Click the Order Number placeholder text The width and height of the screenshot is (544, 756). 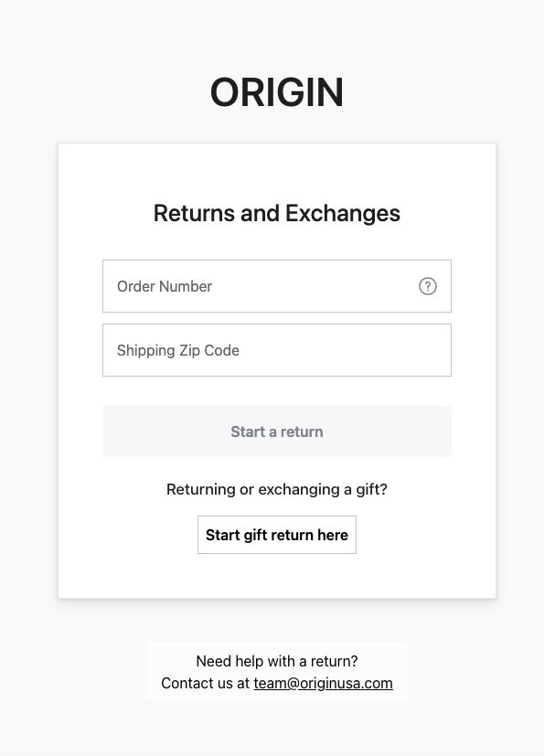pos(165,286)
